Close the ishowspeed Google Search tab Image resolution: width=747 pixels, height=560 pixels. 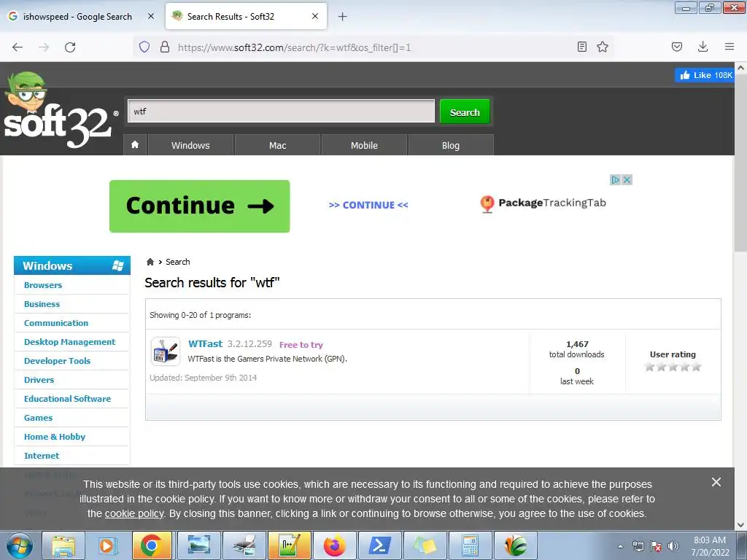[151, 16]
